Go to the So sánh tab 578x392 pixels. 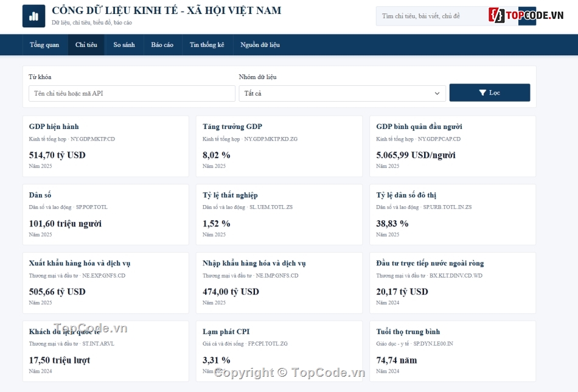pyautogui.click(x=124, y=44)
